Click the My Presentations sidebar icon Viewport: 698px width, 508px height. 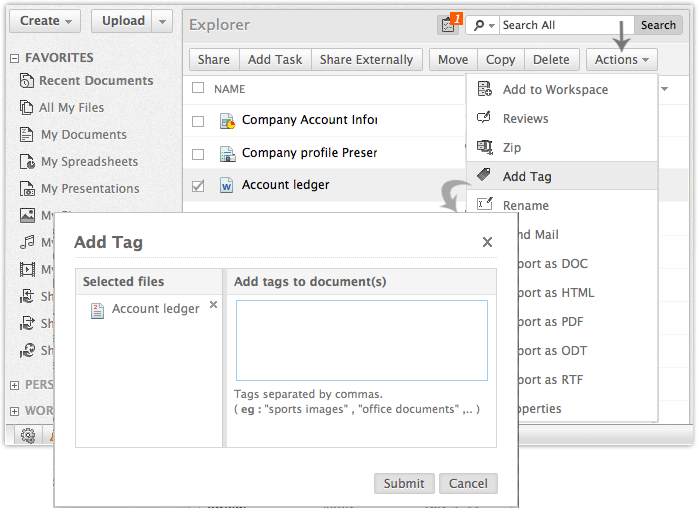pyautogui.click(x=27, y=189)
